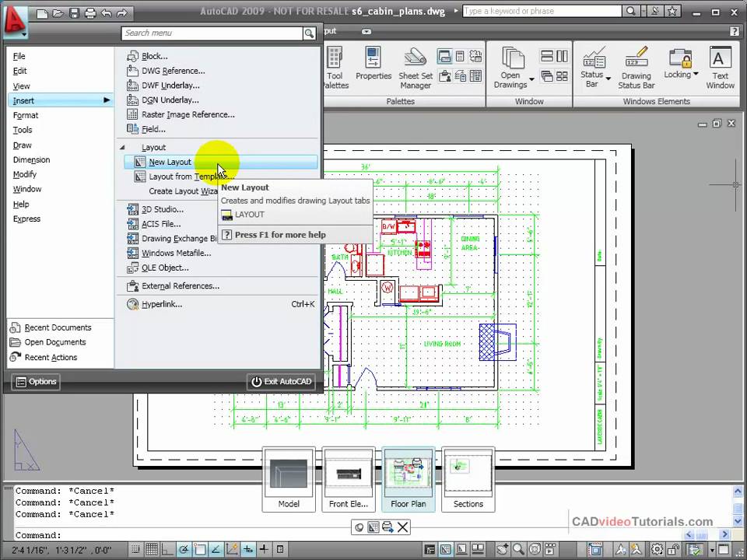This screenshot has height=560, width=747.
Task: Toggle Polar Tracking in status bar
Action: [x=184, y=550]
